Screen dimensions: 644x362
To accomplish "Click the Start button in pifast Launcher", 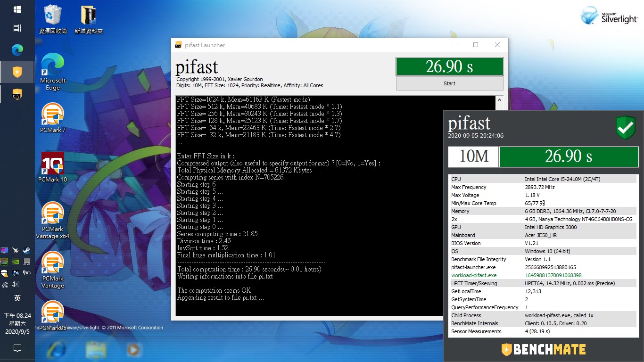I will 449,83.
